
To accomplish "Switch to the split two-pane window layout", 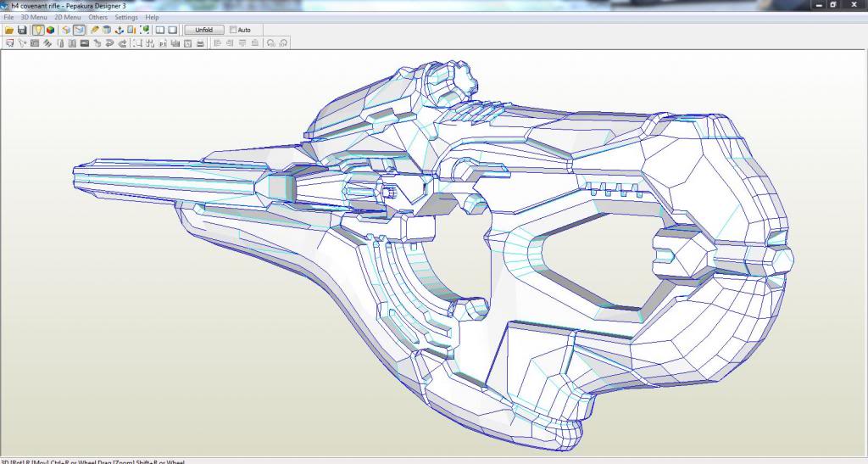I will [x=159, y=30].
